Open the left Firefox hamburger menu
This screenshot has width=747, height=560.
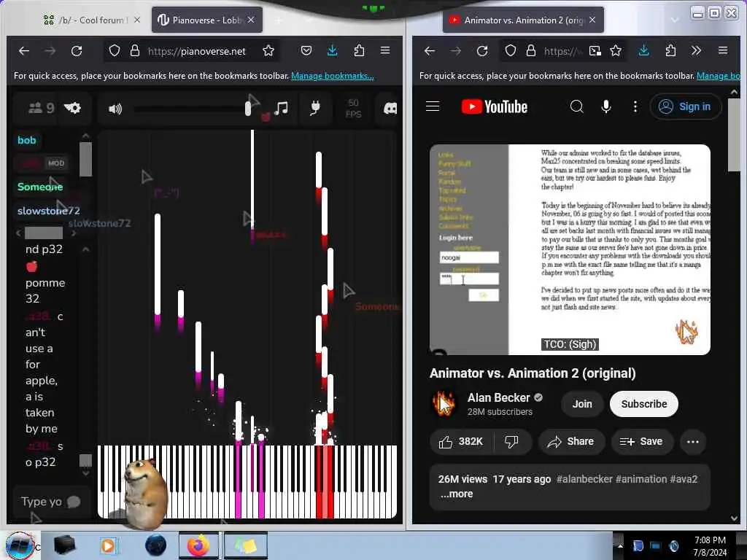click(x=385, y=50)
